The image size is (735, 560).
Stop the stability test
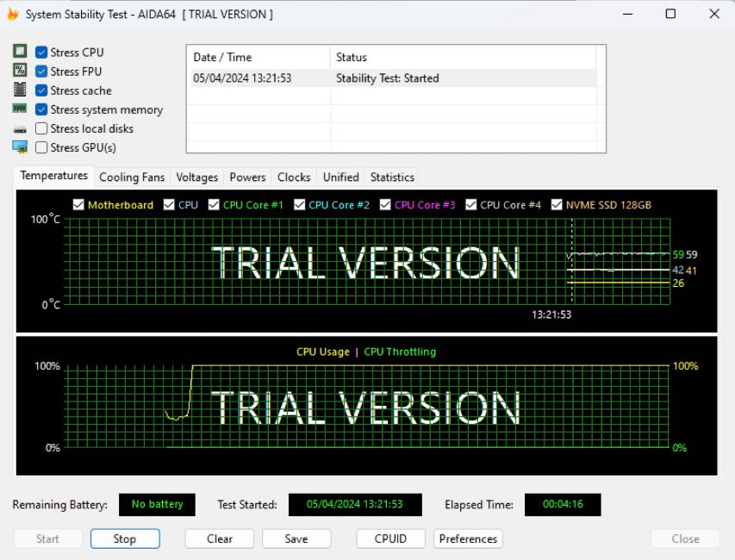[x=125, y=538]
